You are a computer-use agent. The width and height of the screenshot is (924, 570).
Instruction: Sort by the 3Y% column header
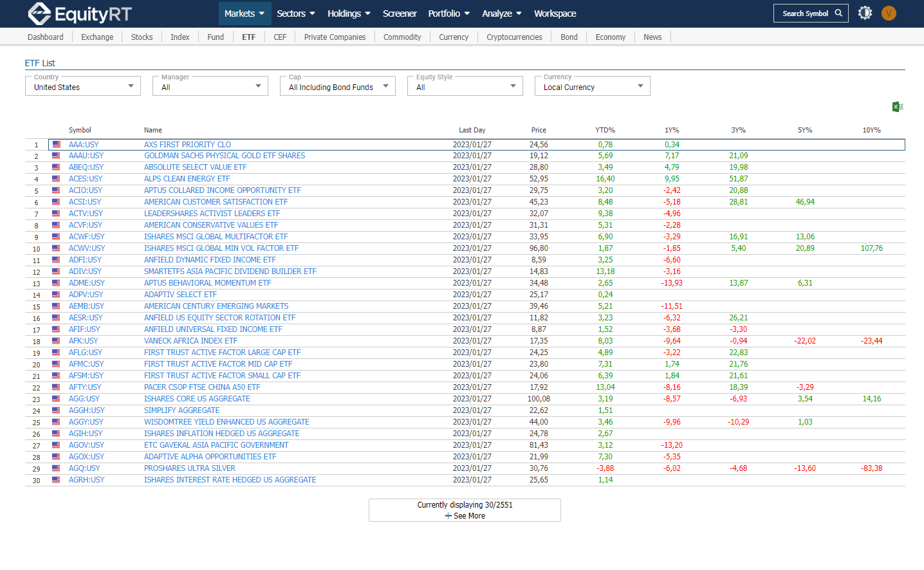(739, 130)
